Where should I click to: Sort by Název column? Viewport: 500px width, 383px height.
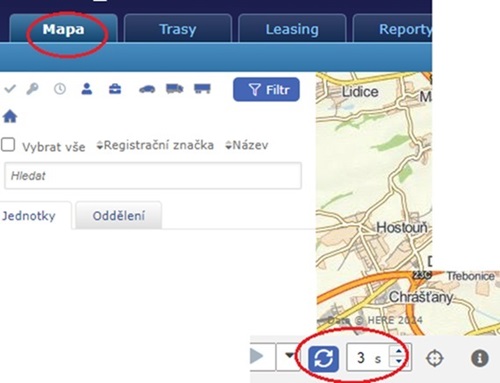click(x=247, y=145)
